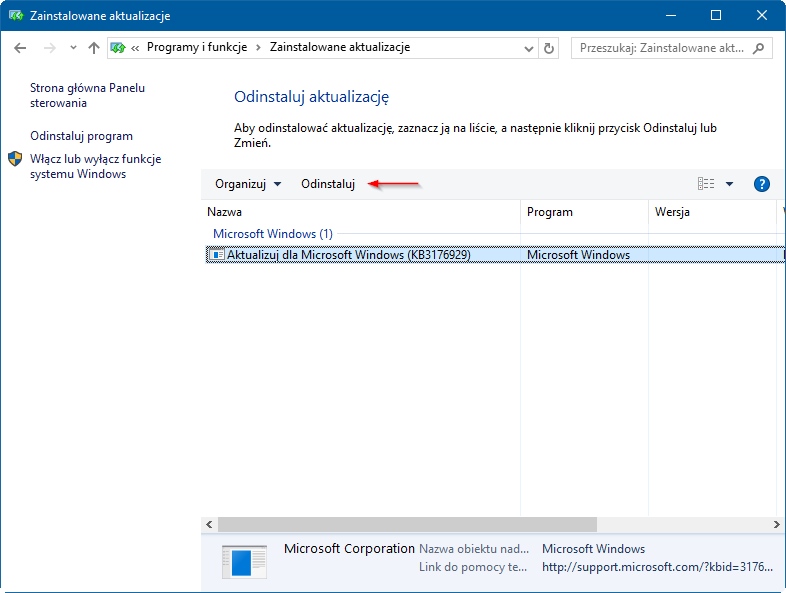Viewport: 786px width, 593px height.
Task: Click Microsoft Windows in the Program column
Action: [578, 255]
